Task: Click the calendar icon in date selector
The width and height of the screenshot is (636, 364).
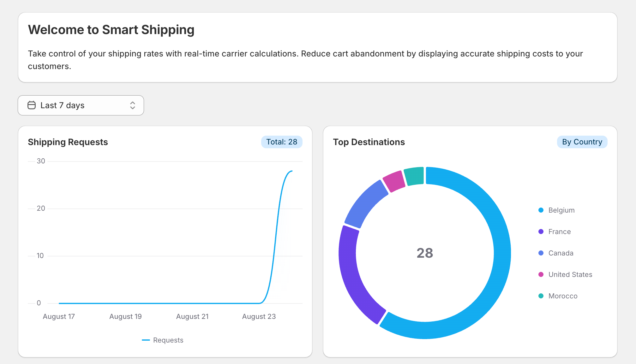Action: click(32, 105)
